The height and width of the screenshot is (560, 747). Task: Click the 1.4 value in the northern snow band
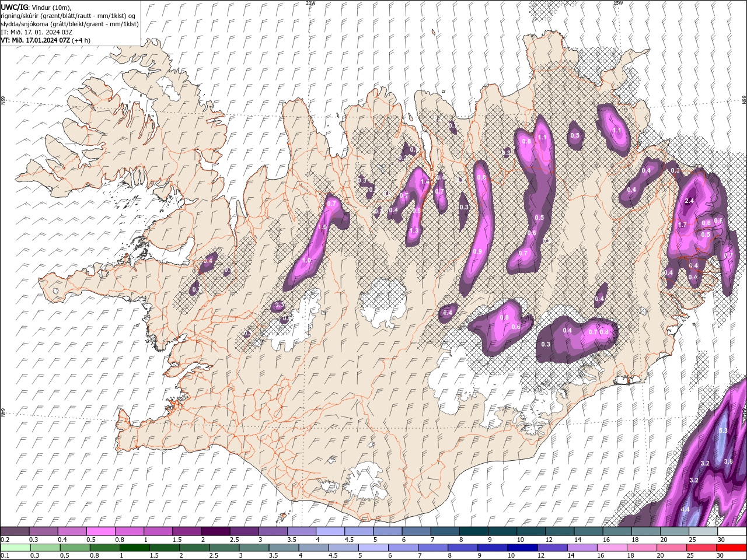click(425, 181)
